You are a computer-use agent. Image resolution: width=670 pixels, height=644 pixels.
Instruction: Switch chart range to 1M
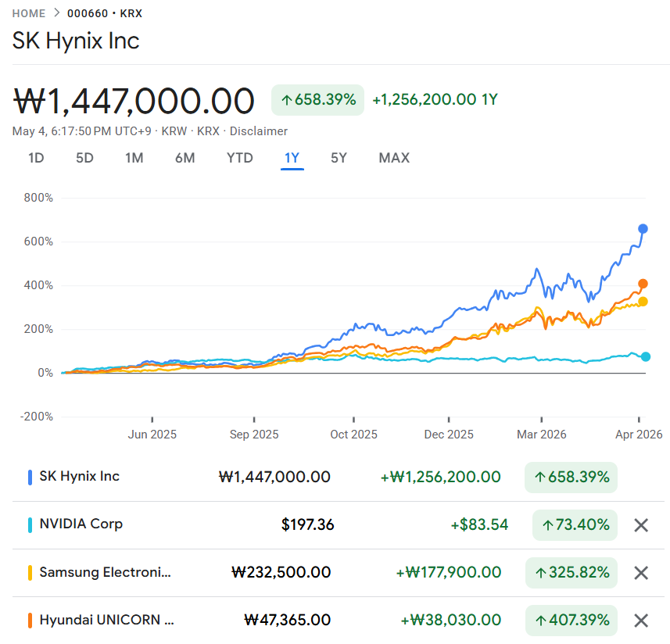134,158
